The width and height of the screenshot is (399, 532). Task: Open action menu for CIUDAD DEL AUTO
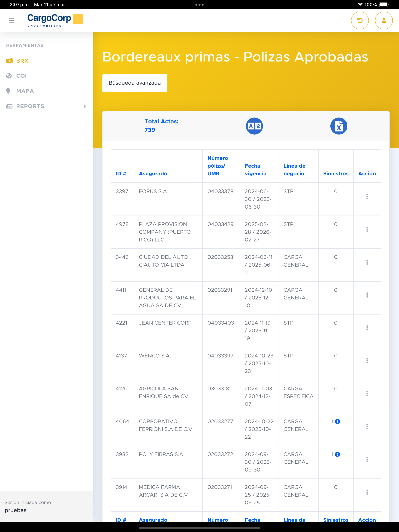[367, 262]
